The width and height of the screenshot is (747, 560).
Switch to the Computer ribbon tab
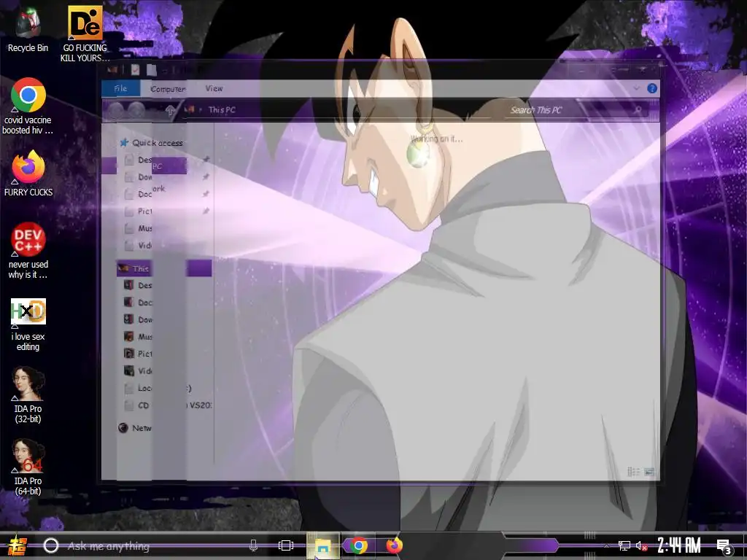click(168, 89)
